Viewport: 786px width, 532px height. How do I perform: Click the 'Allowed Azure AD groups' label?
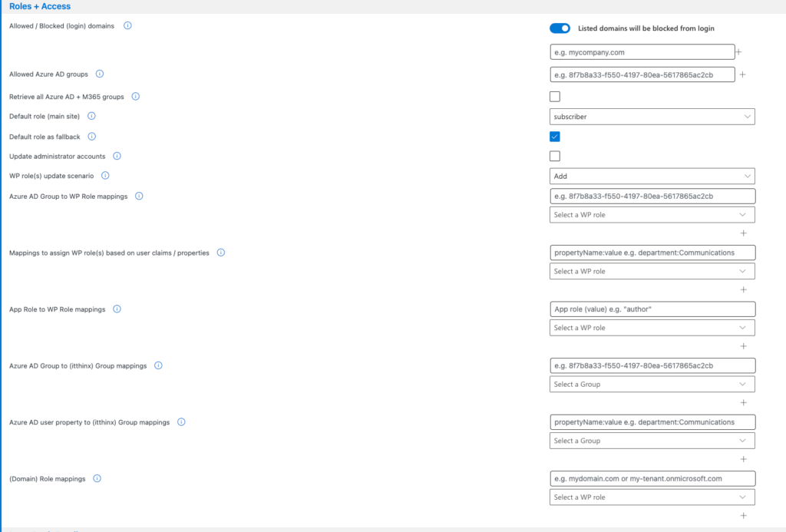tap(48, 74)
